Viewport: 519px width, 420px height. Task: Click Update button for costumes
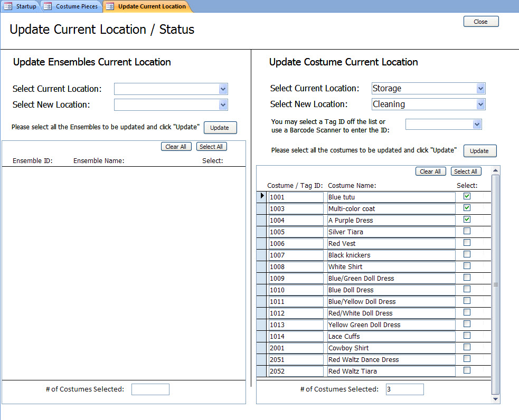tap(479, 151)
